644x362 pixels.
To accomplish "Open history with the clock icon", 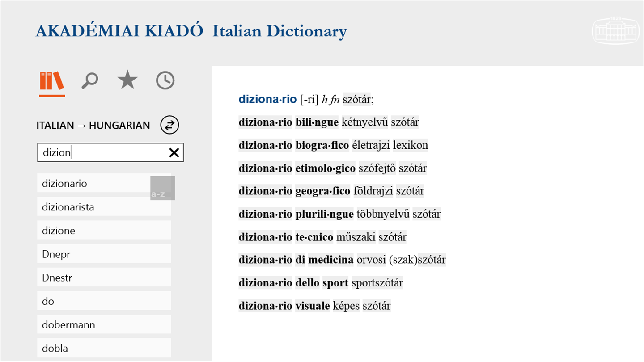I will [165, 81].
